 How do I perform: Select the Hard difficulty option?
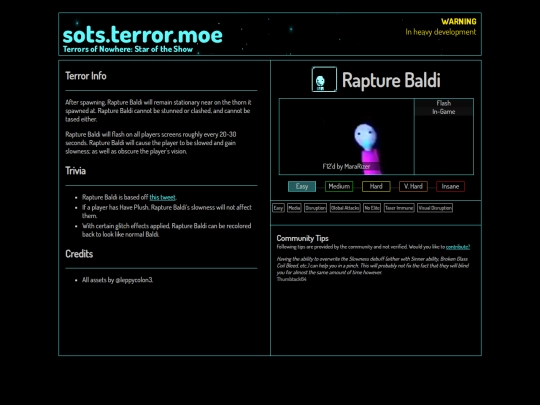point(376,186)
